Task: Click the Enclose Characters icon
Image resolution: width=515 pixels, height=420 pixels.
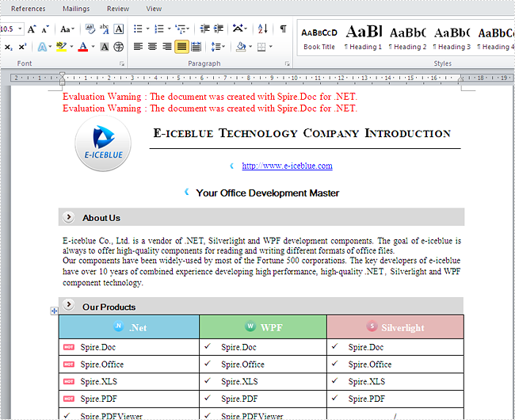Action: click(119, 47)
